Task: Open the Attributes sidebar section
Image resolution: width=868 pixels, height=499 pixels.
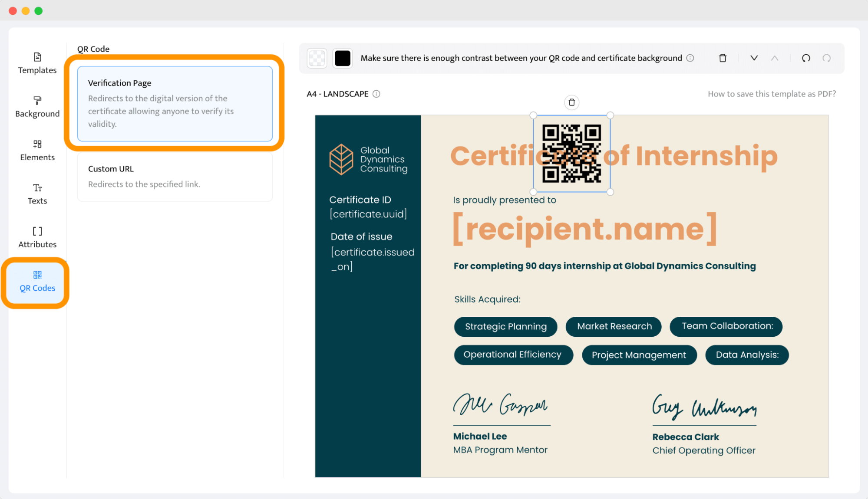Action: (x=37, y=238)
